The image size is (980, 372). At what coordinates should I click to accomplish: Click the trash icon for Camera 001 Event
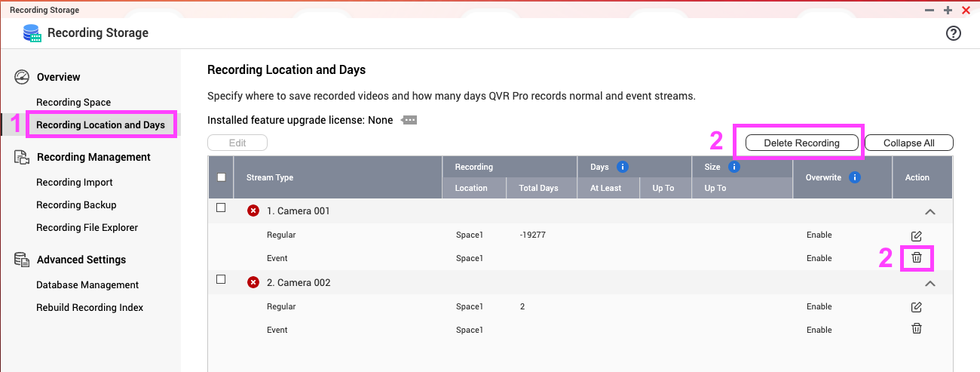tap(917, 258)
